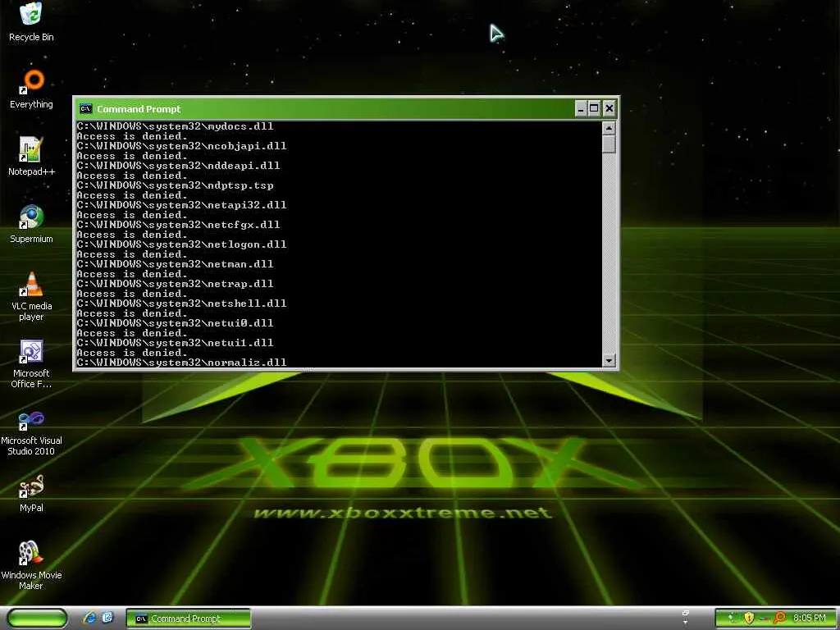The image size is (840, 630).
Task: Select the VLC media player shortcut
Action: 31,296
